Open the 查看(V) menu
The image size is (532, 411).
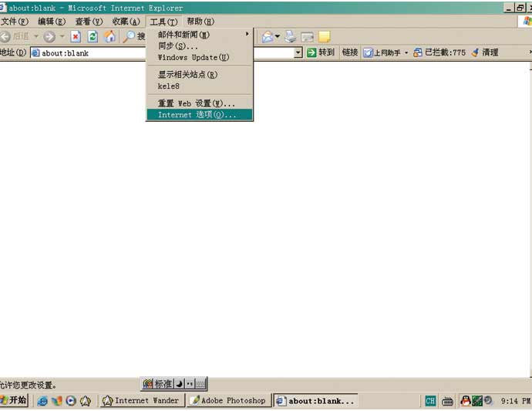[89, 22]
